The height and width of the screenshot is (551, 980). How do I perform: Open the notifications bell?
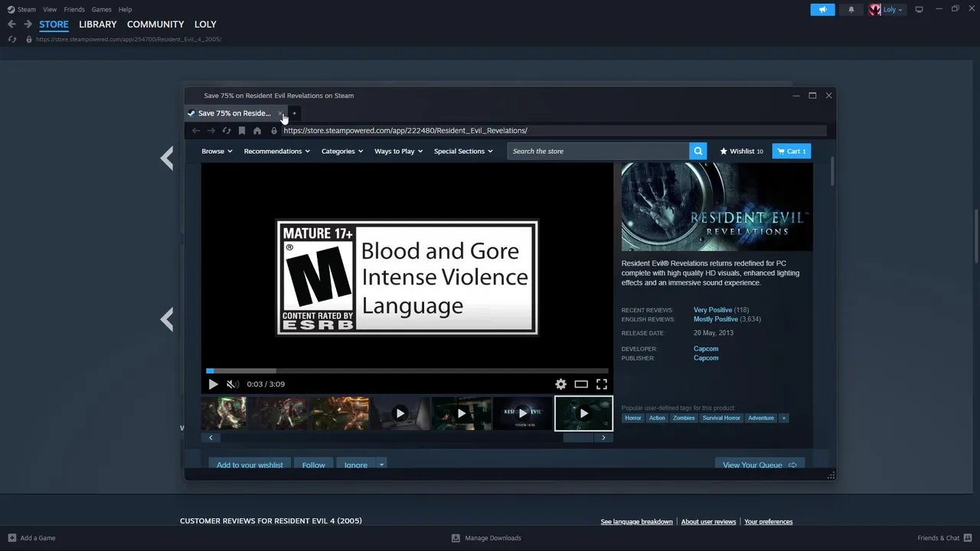(851, 10)
